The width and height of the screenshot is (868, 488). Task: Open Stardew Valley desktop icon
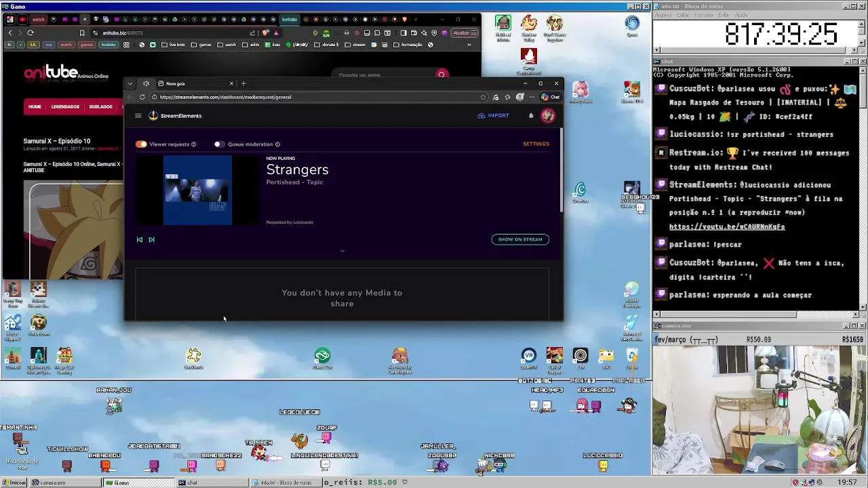click(529, 28)
